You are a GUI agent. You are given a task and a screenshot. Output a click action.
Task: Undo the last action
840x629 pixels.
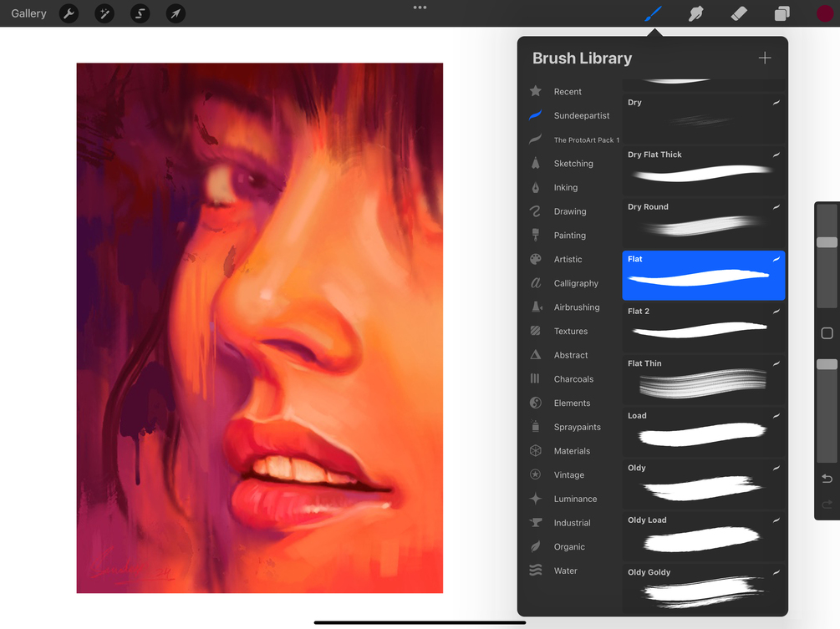coord(827,478)
